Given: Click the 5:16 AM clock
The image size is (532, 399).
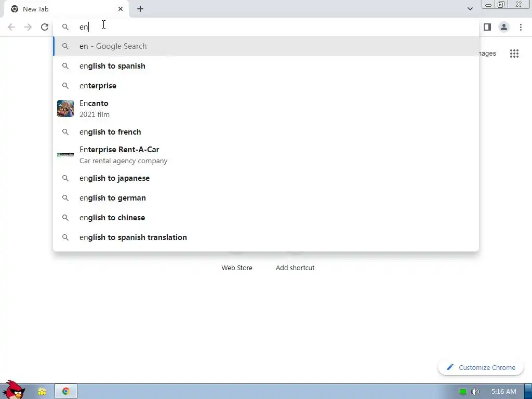Looking at the screenshot, I should 504,392.
